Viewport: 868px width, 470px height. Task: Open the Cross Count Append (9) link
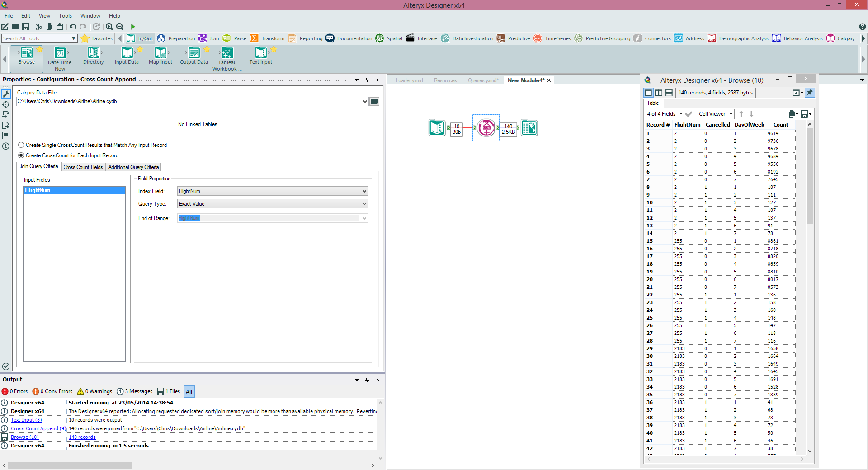pyautogui.click(x=38, y=428)
